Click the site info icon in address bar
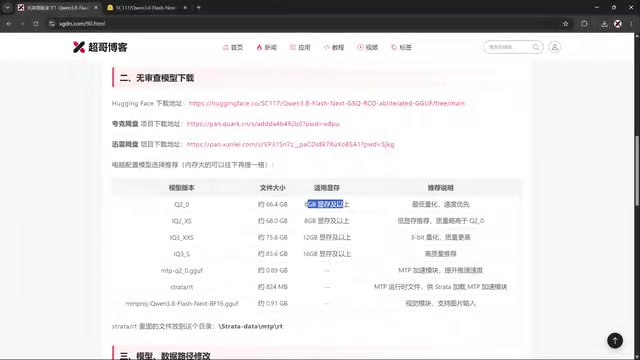This screenshot has height=360, width=640. click(x=52, y=24)
